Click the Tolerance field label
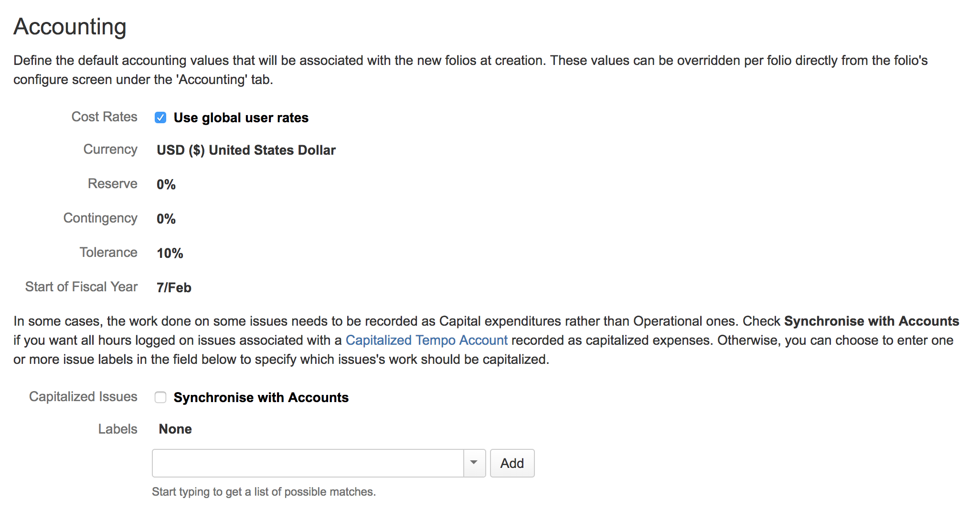This screenshot has height=510, width=980. 108,252
